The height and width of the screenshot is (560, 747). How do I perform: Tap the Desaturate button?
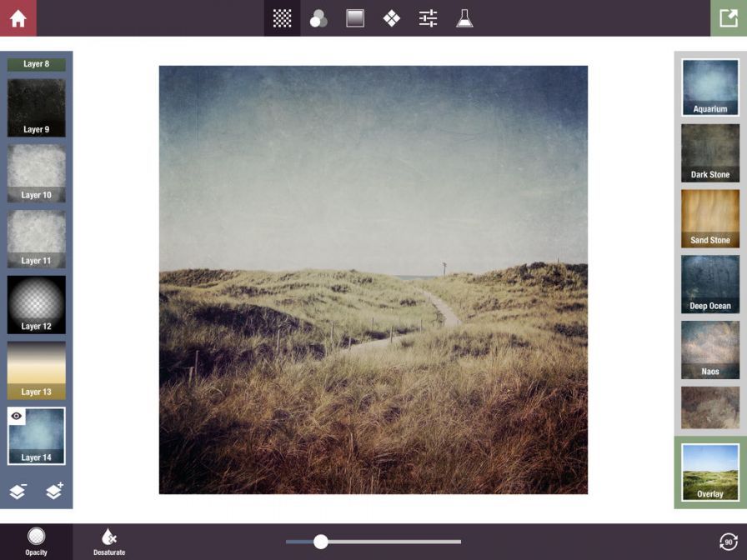109,541
